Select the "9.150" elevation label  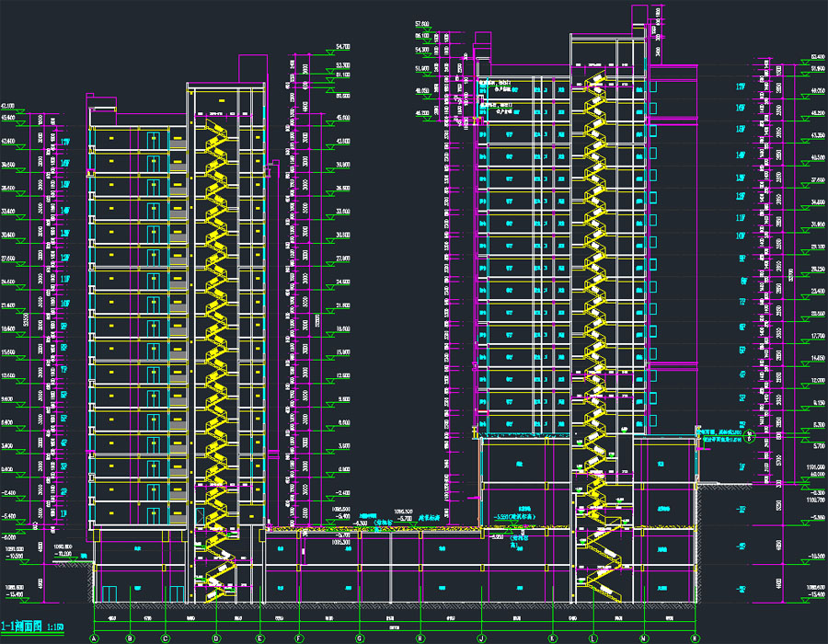coord(818,402)
